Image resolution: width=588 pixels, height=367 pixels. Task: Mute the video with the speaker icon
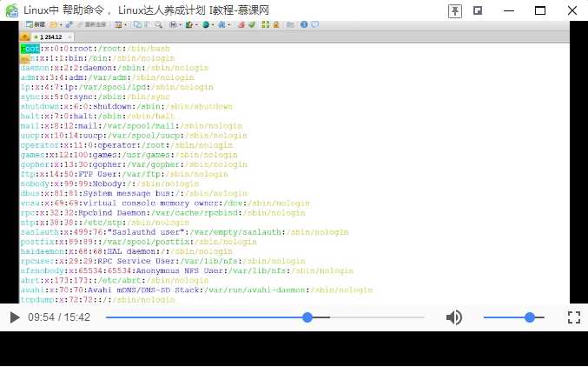point(453,317)
